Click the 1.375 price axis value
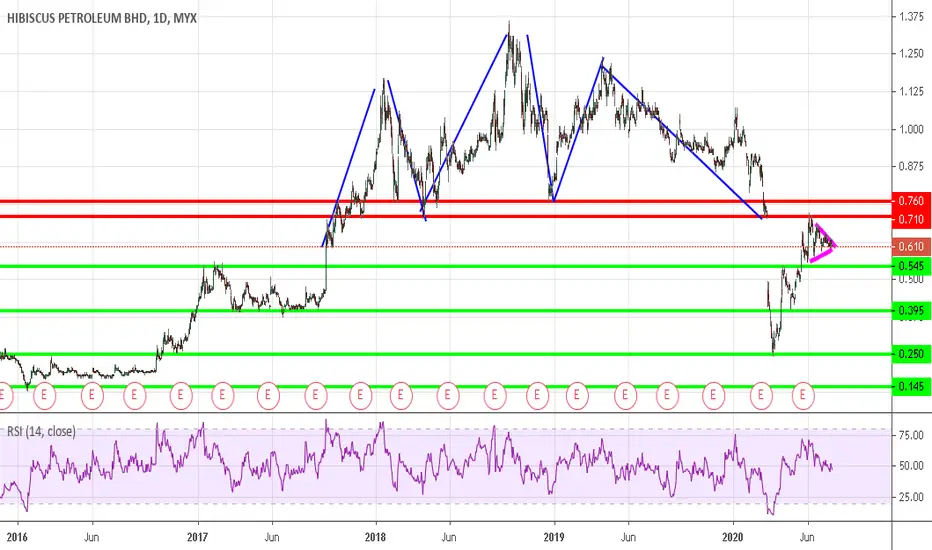Screen dimensions: 932x550 pyautogui.click(x=911, y=17)
